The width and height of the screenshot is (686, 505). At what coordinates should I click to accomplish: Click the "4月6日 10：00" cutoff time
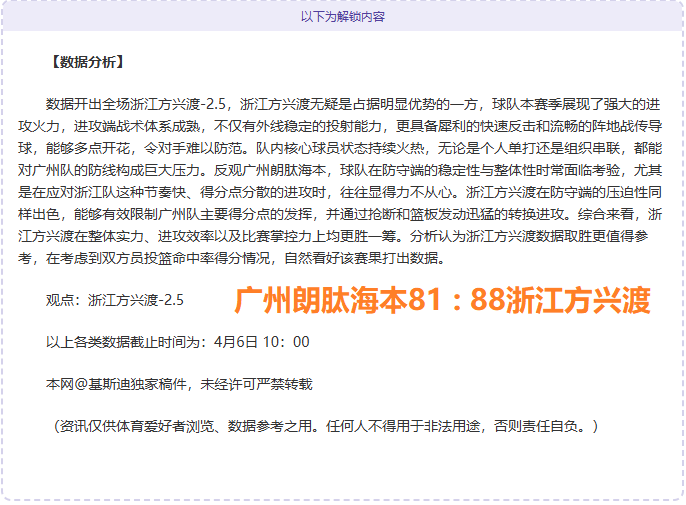(x=262, y=341)
